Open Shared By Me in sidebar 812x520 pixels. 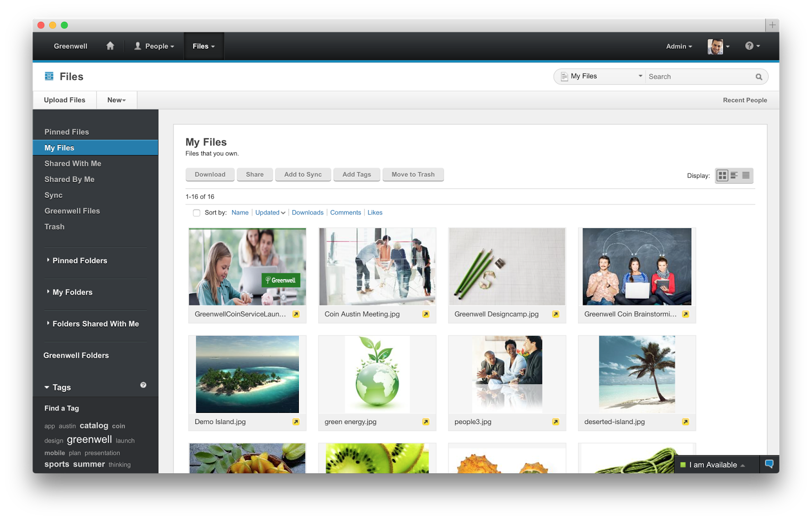[x=70, y=179]
